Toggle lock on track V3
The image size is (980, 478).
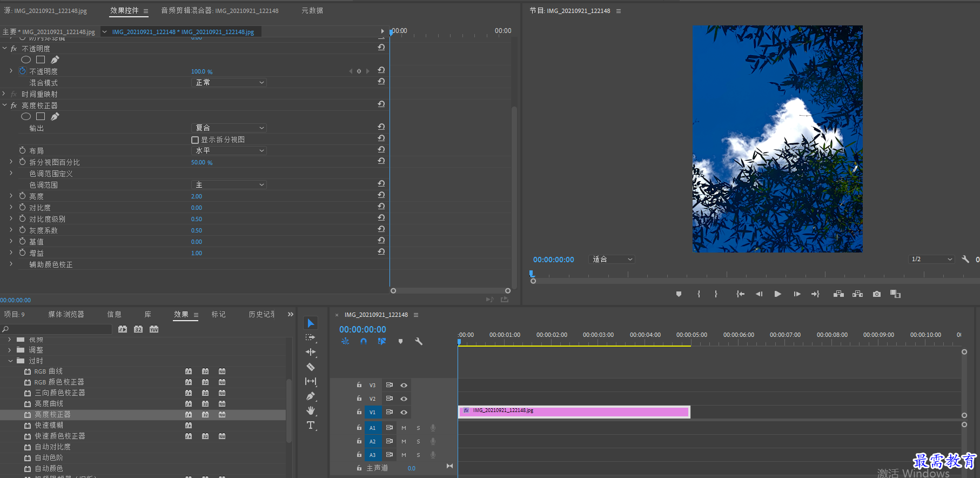click(x=359, y=385)
